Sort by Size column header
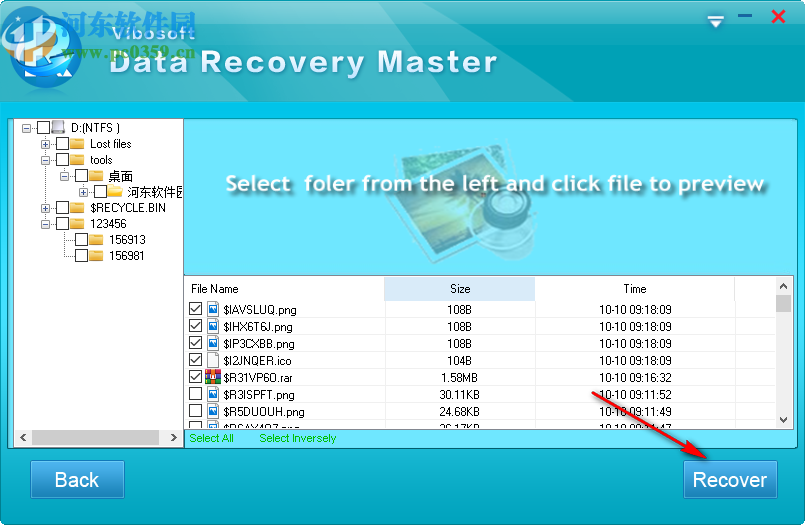 pos(459,288)
